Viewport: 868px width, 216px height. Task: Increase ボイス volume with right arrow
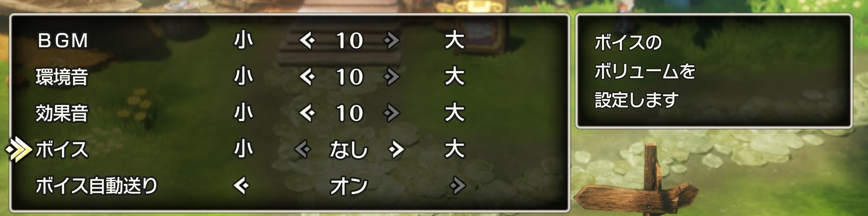click(x=396, y=149)
